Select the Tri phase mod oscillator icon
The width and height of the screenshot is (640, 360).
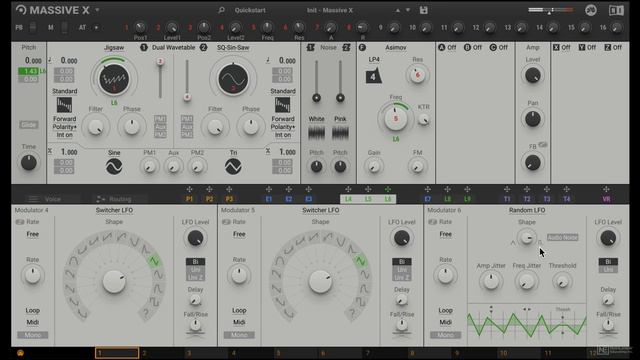coord(233,167)
